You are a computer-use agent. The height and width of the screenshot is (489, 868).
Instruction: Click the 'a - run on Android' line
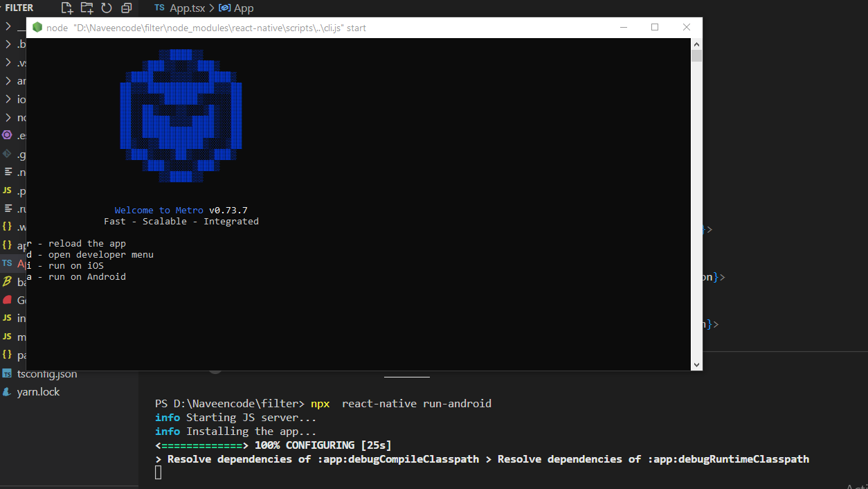click(x=77, y=277)
